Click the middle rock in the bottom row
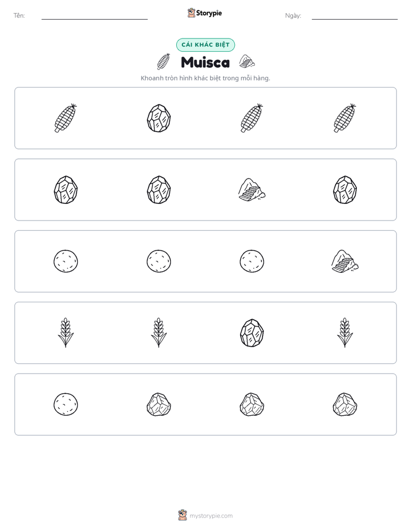Screen dimensions: 411x532 point(252,404)
